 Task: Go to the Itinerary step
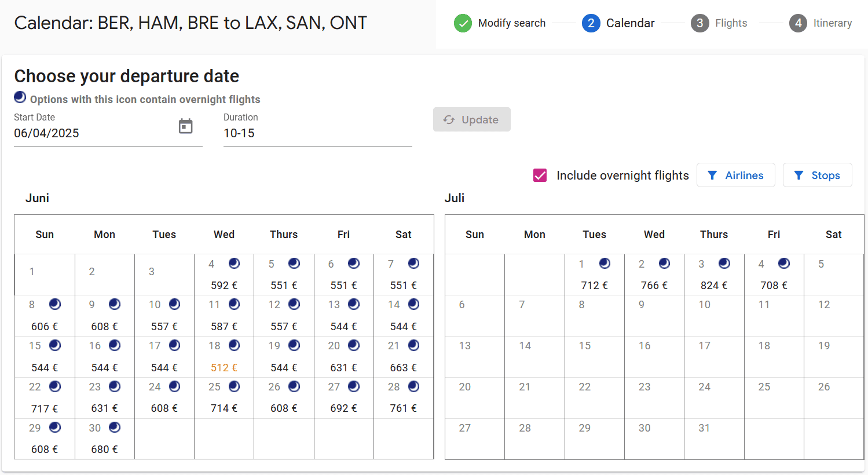[832, 23]
